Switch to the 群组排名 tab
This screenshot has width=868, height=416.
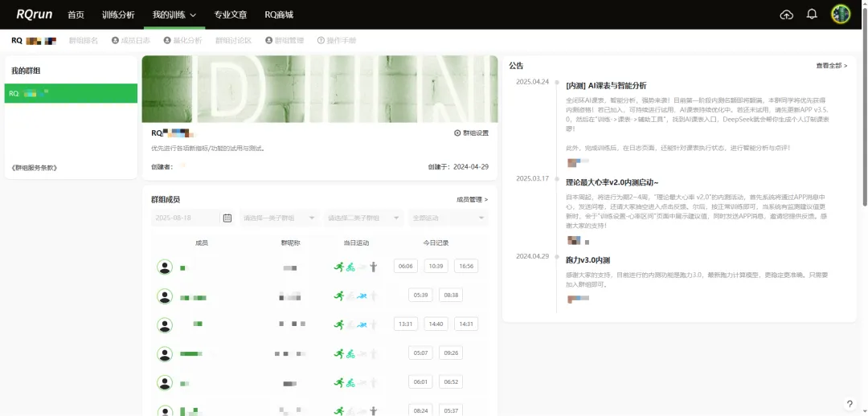click(x=83, y=39)
